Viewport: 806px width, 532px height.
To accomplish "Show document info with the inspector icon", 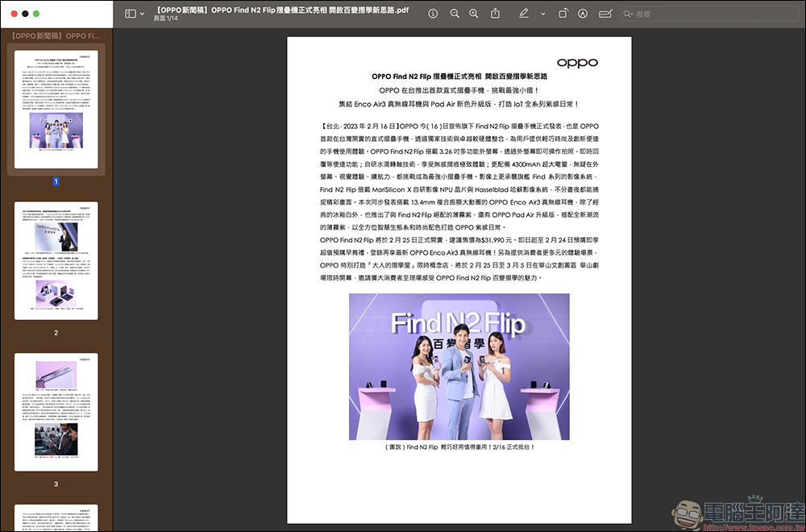I will 433,14.
